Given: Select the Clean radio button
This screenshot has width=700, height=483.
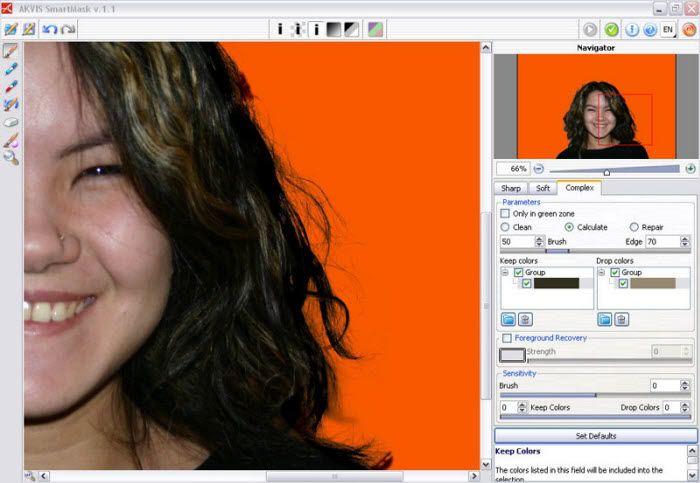Looking at the screenshot, I should [505, 227].
